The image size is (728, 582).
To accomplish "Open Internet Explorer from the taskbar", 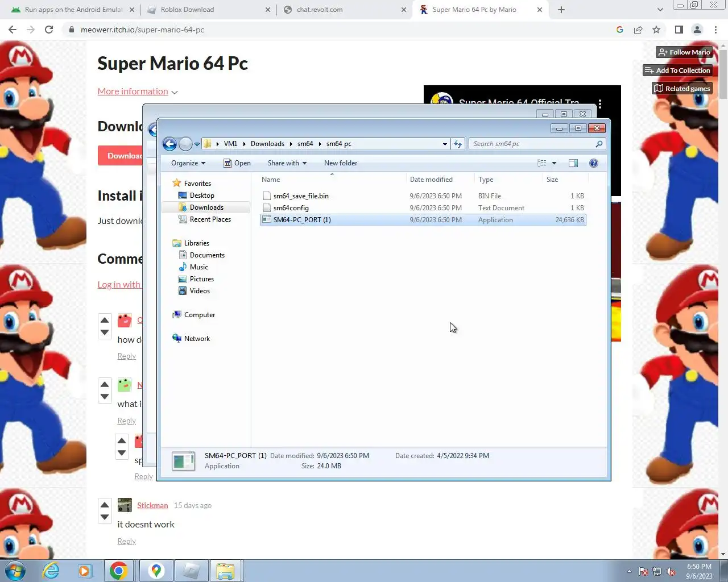I will tap(51, 571).
